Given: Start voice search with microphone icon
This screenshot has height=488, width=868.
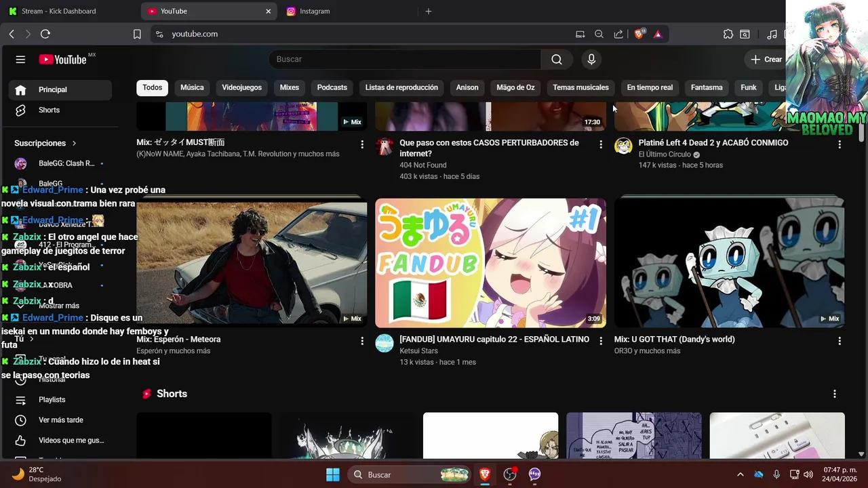Looking at the screenshot, I should (x=591, y=60).
